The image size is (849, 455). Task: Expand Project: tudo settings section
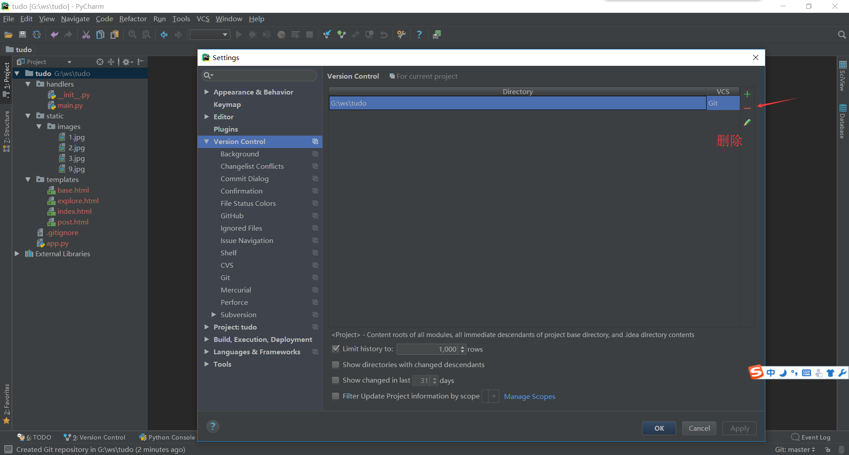pyautogui.click(x=206, y=327)
